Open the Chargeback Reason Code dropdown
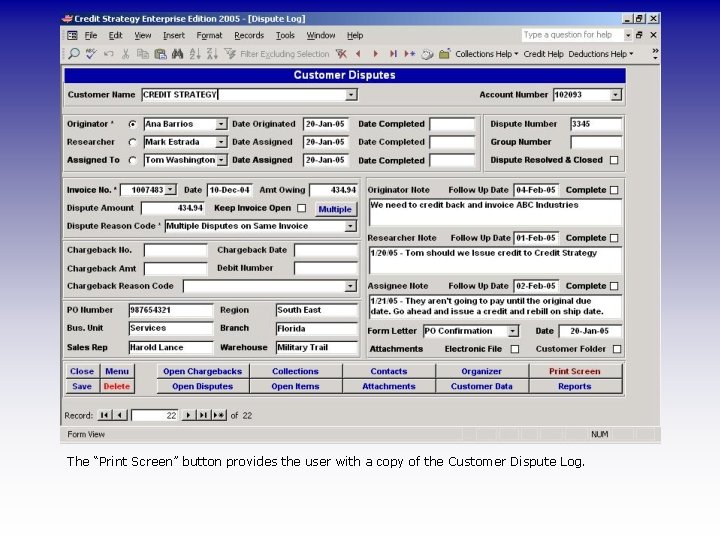The image size is (720, 540). tap(350, 286)
